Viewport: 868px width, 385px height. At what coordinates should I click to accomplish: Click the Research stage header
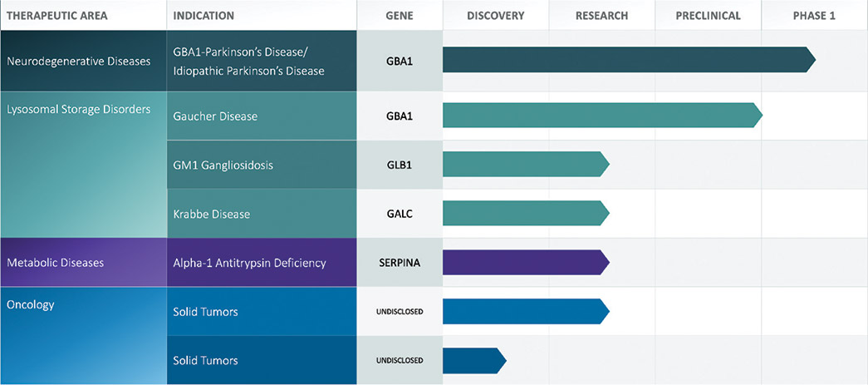click(x=601, y=16)
